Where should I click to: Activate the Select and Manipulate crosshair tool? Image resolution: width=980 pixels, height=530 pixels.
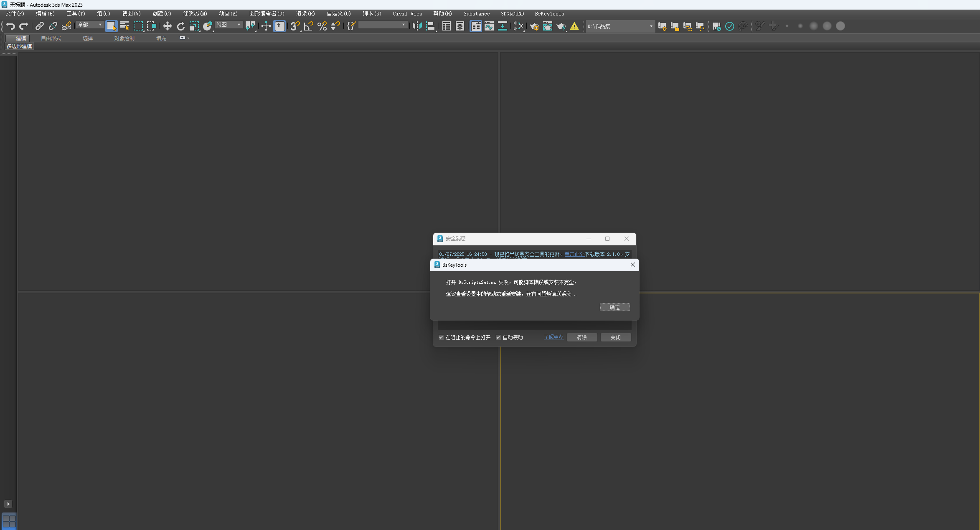pyautogui.click(x=266, y=26)
